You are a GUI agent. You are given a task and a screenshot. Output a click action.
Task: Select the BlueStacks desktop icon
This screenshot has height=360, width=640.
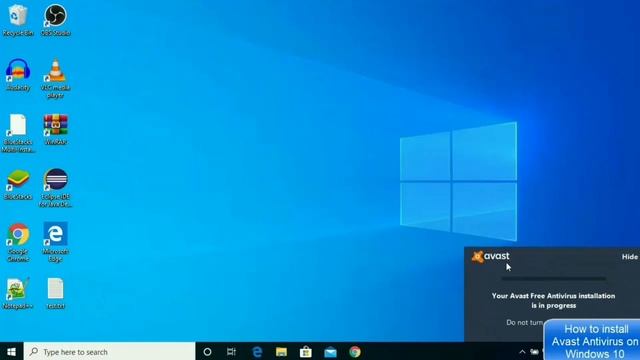[x=18, y=184]
